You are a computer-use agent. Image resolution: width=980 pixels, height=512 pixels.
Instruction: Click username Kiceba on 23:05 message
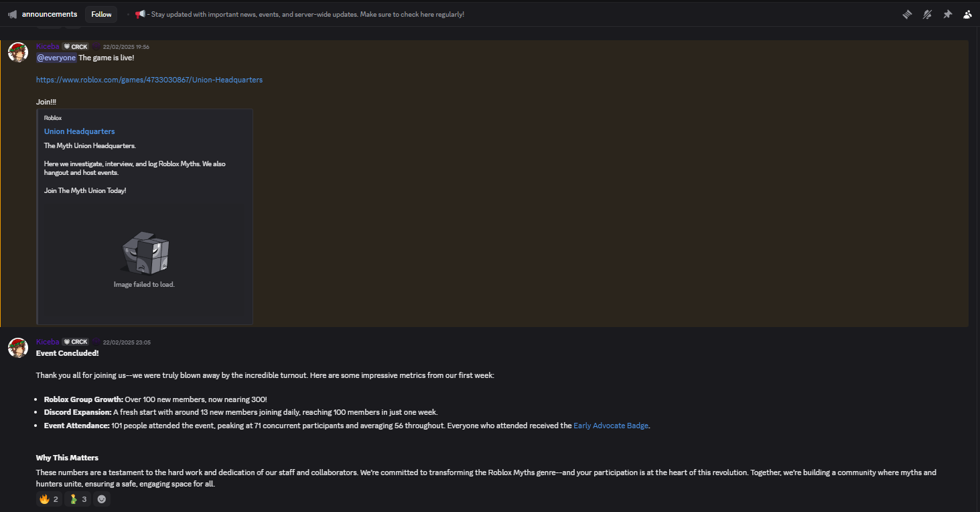click(48, 342)
